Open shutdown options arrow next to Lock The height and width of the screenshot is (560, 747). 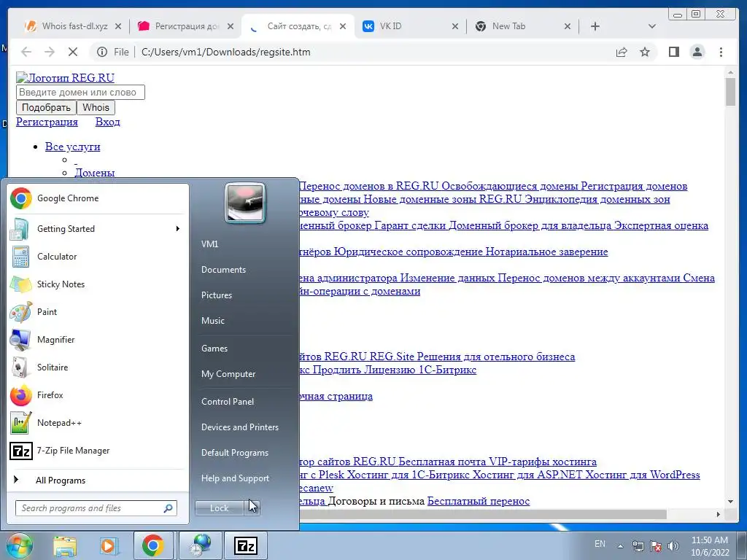coord(253,507)
